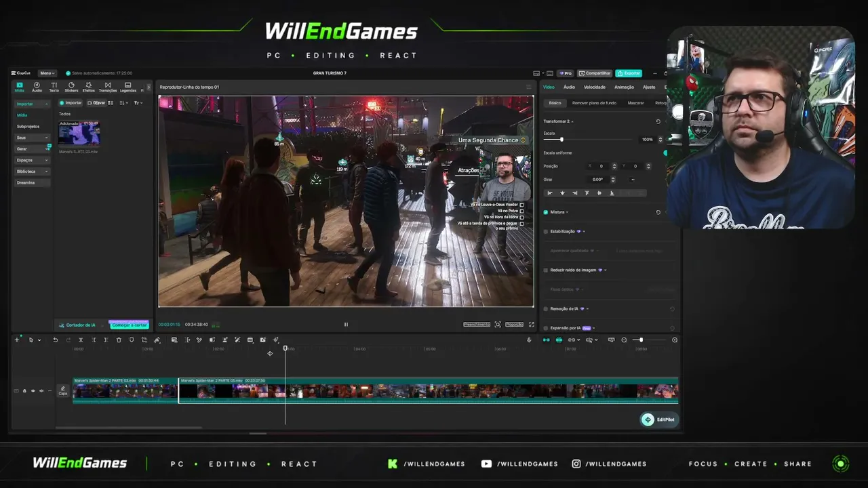Screen dimensions: 868x488
Task: Click the microphone voice-over record icon
Action: pyautogui.click(x=529, y=340)
